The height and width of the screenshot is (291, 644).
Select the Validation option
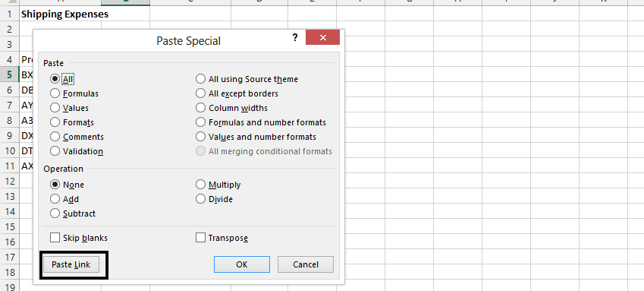[77, 151]
